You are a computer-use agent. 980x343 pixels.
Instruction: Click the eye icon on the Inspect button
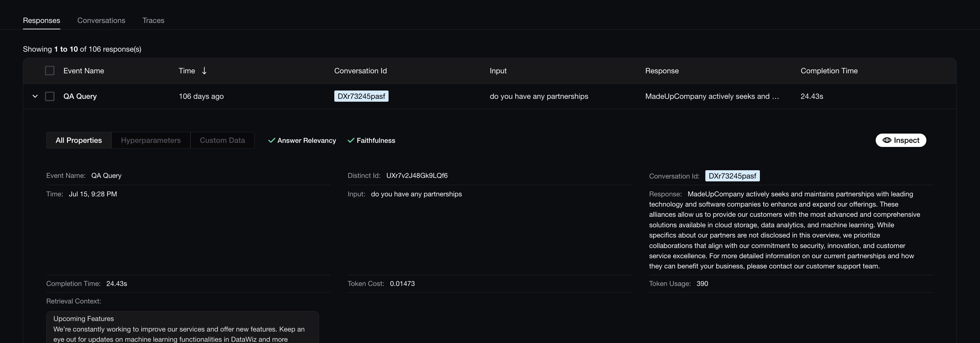pyautogui.click(x=887, y=140)
